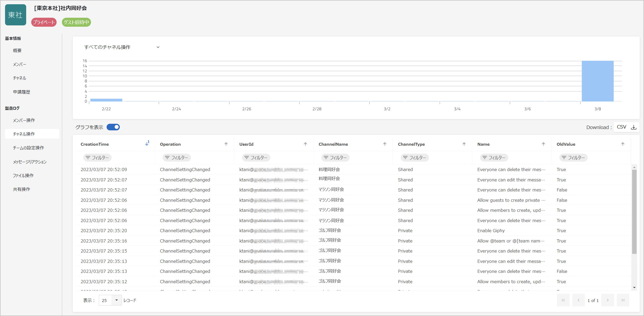Open the 25 records-per-page dropdown

[x=110, y=300]
